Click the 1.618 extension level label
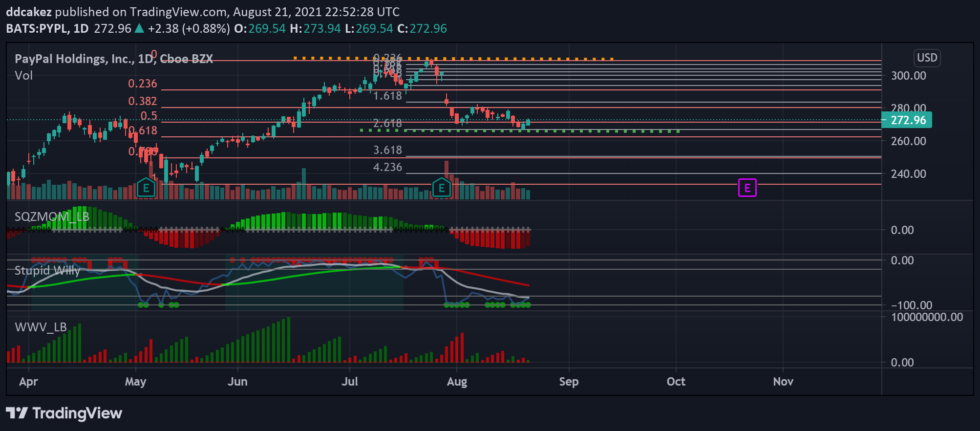Viewport: 980px width, 431px height. 387,96
